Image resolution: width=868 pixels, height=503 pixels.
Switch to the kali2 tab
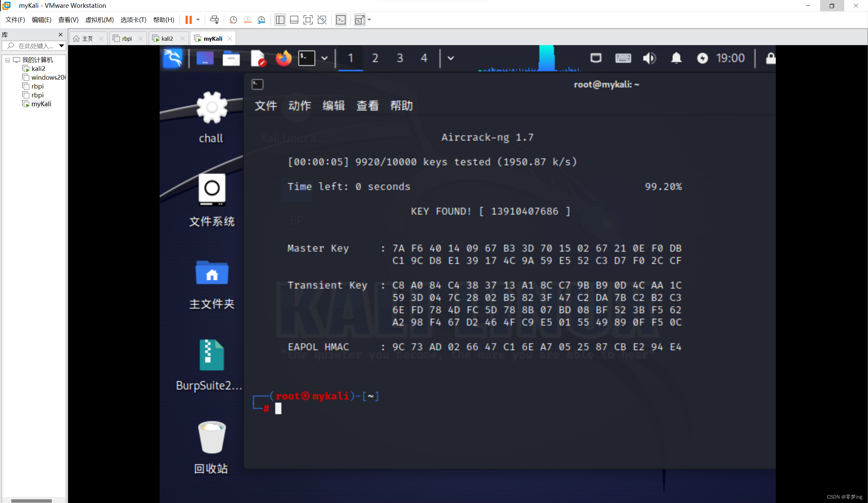[x=167, y=39]
